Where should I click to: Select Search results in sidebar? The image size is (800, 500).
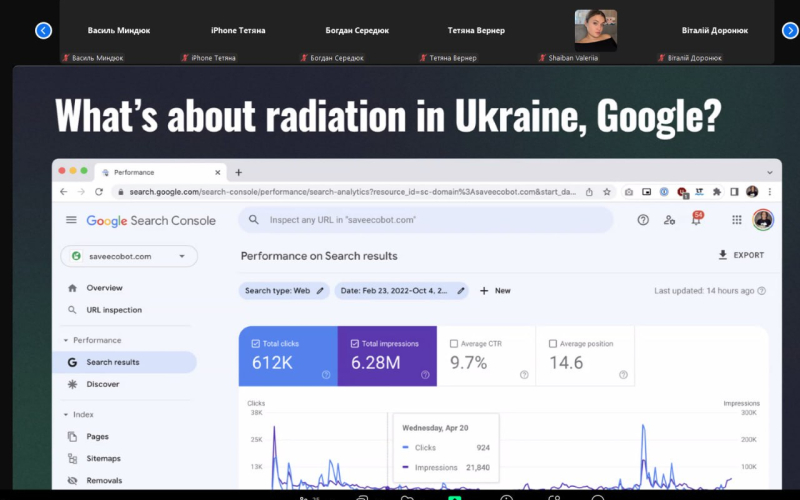(124, 362)
